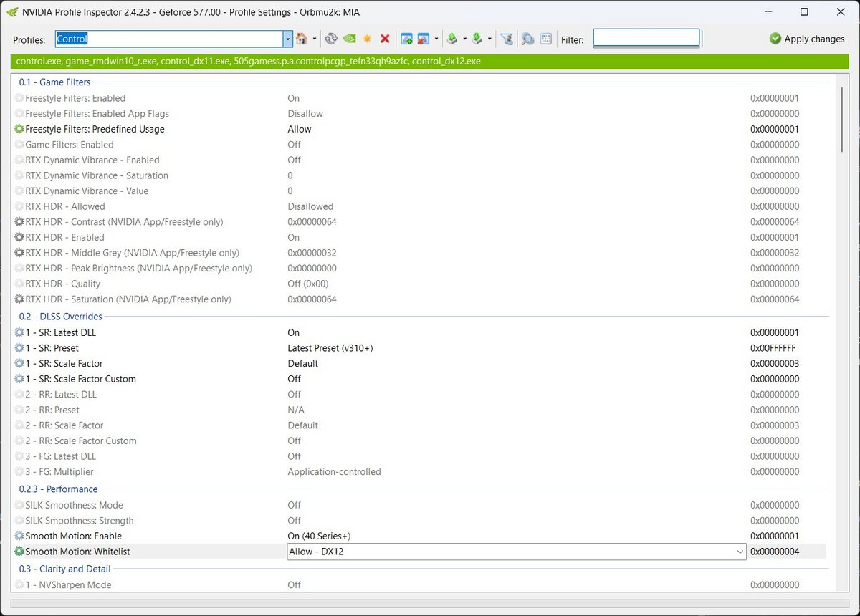Viewport: 860px width, 616px height.
Task: Open dropdown arrow beside remove application icon
Action: coord(436,39)
